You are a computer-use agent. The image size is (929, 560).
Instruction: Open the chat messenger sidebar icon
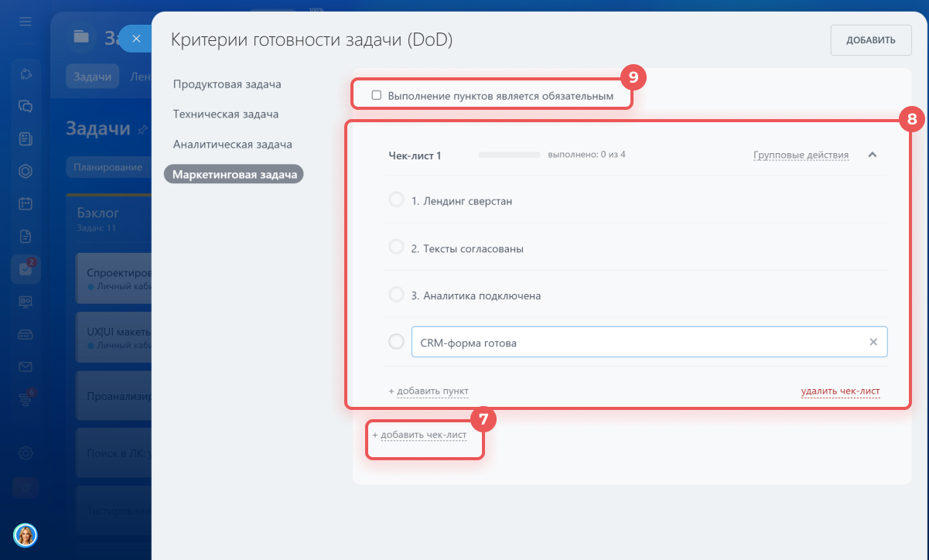[26, 106]
